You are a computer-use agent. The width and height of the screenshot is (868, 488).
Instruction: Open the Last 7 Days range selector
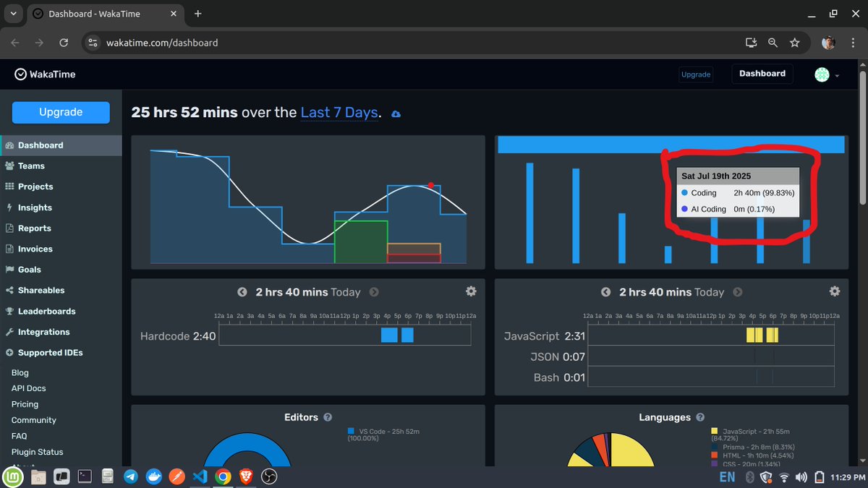339,112
